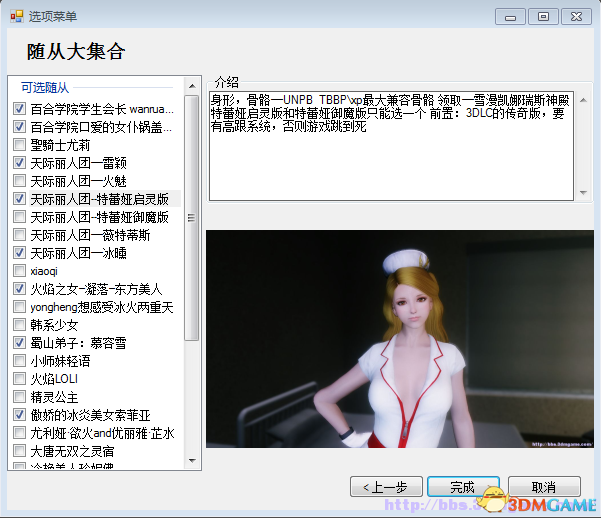Image resolution: width=601 pixels, height=518 pixels.
Task: Select the xiaoqi row label
Action: click(x=44, y=271)
